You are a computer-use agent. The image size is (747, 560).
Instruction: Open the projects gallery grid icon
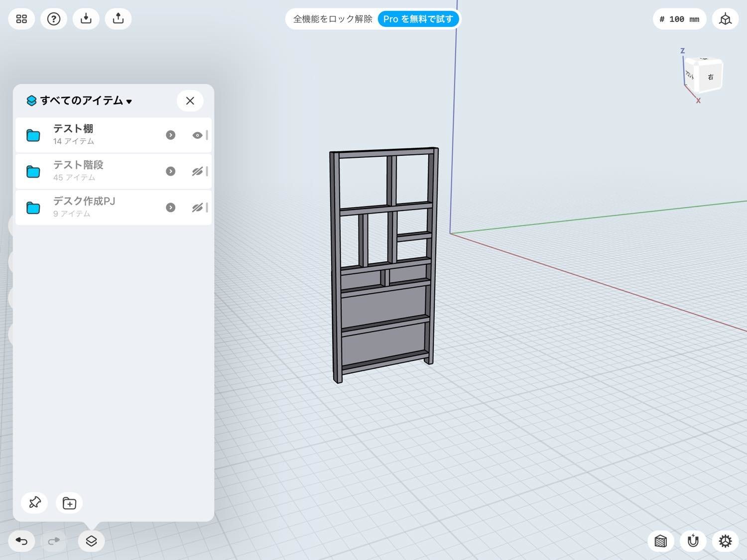tap(21, 19)
